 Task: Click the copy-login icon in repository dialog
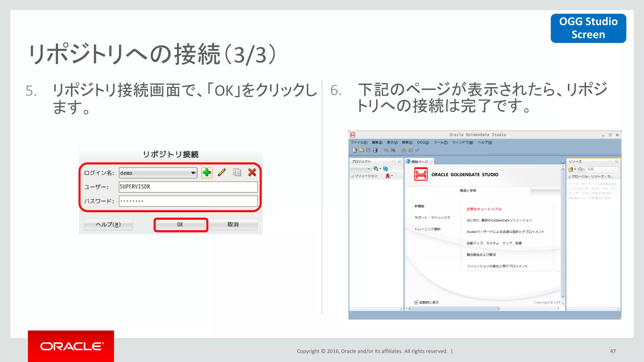tap(237, 172)
